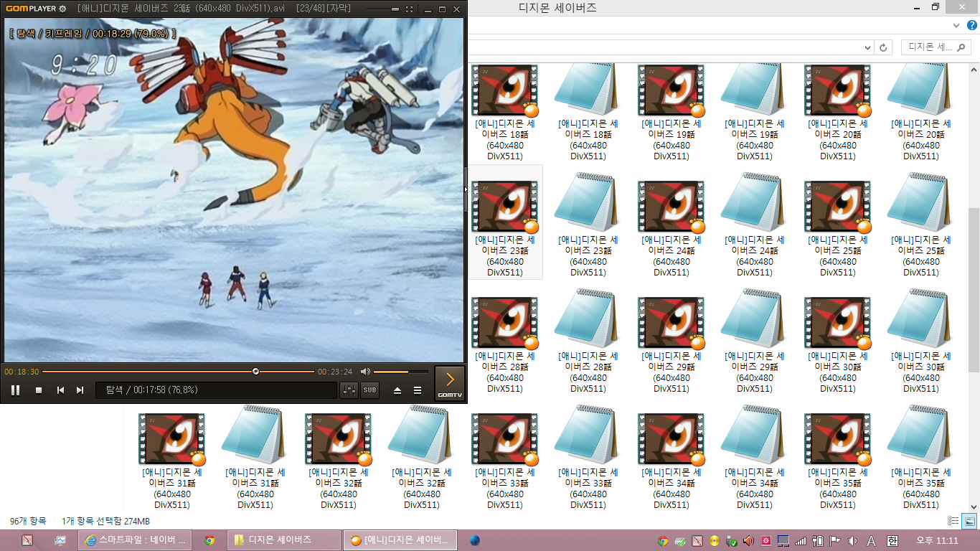Image resolution: width=980 pixels, height=551 pixels.
Task: Open the GOMTV button
Action: coord(450,383)
